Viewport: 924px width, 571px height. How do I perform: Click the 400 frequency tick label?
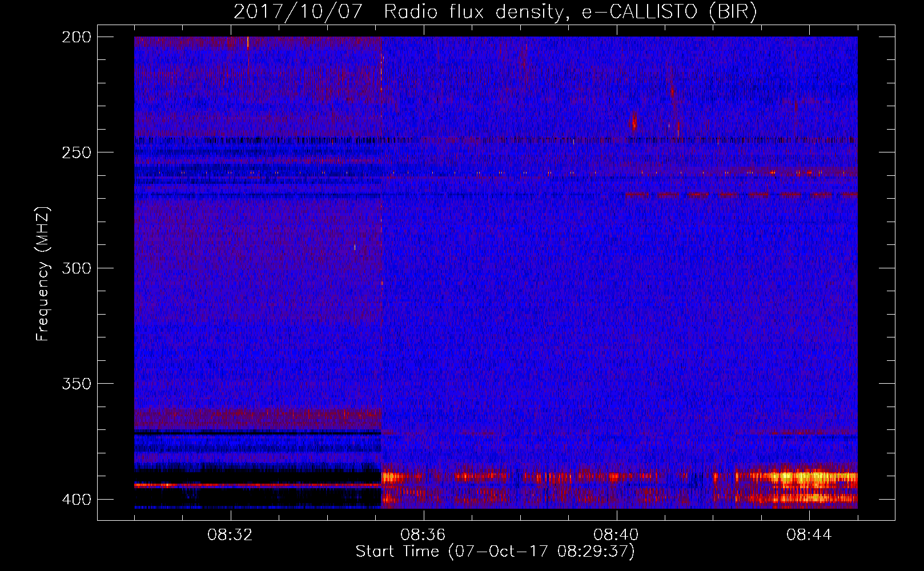click(x=76, y=500)
